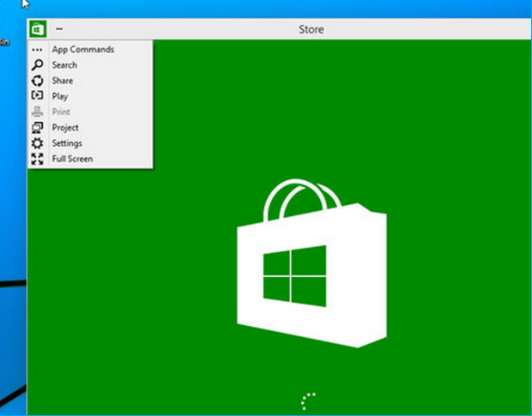The image size is (532, 416).
Task: Select Share from the app menu
Action: [91, 81]
